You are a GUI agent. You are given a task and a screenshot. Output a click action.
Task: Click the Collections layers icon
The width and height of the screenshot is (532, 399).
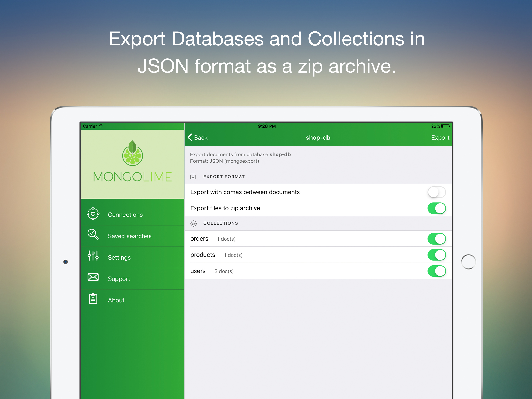pyautogui.click(x=194, y=223)
